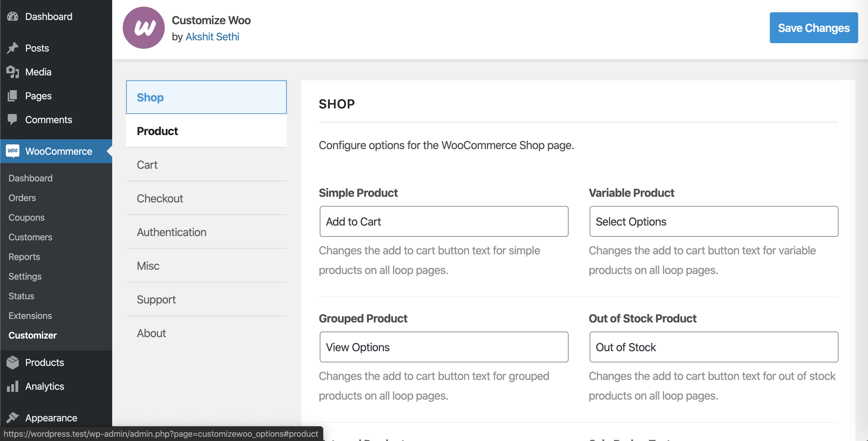The width and height of the screenshot is (868, 441).
Task: Focus the Grouped Product text field
Action: tap(444, 347)
